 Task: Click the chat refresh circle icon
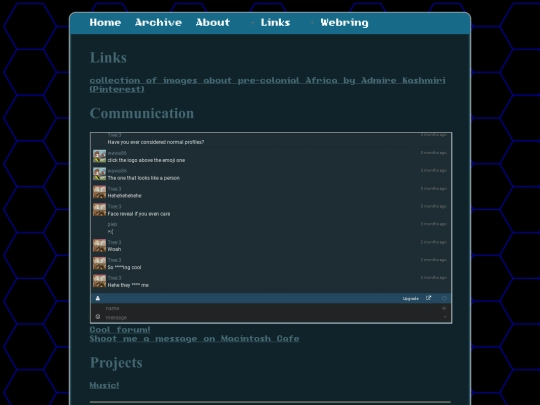tap(444, 298)
